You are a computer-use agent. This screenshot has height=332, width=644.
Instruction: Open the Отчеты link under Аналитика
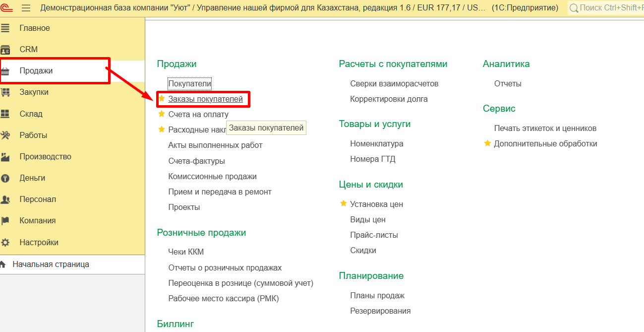[508, 84]
